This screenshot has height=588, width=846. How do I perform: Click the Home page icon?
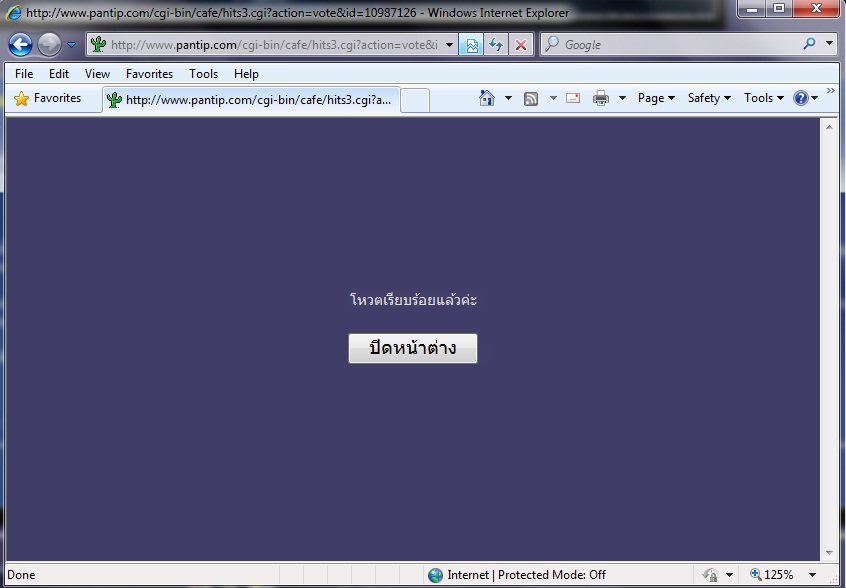(487, 98)
